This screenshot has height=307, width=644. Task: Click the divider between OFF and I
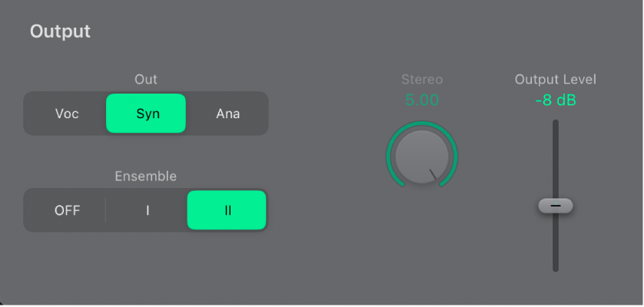(x=106, y=210)
